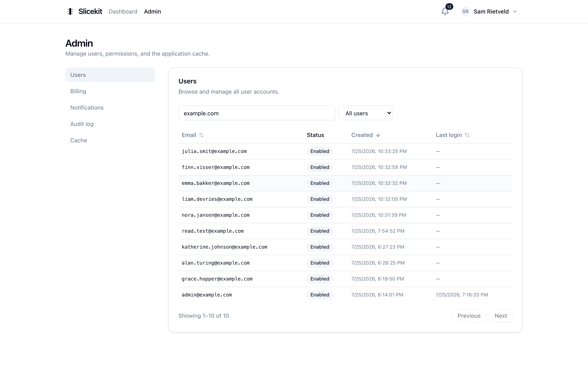
Task: Select nora.jansen@example.com user row
Action: pos(345,215)
